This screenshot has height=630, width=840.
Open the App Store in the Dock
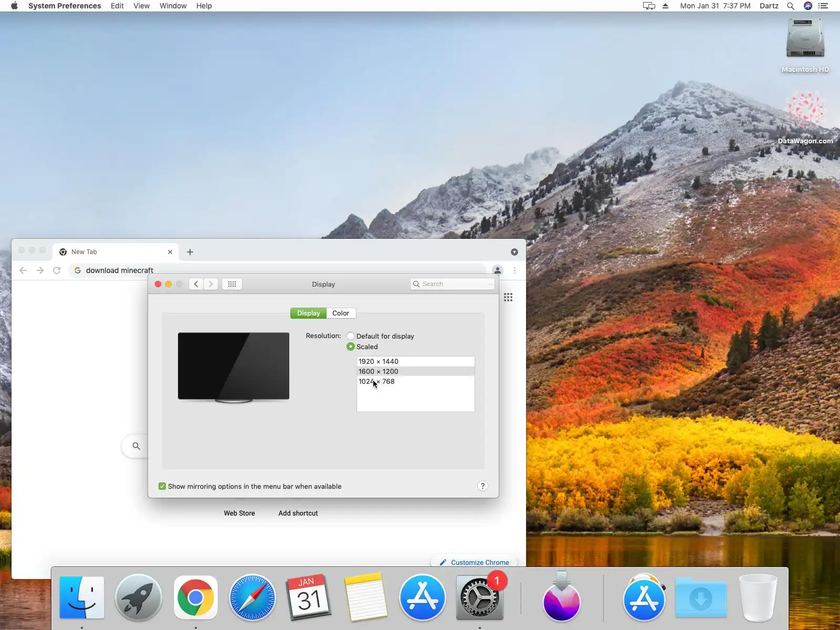coord(422,597)
